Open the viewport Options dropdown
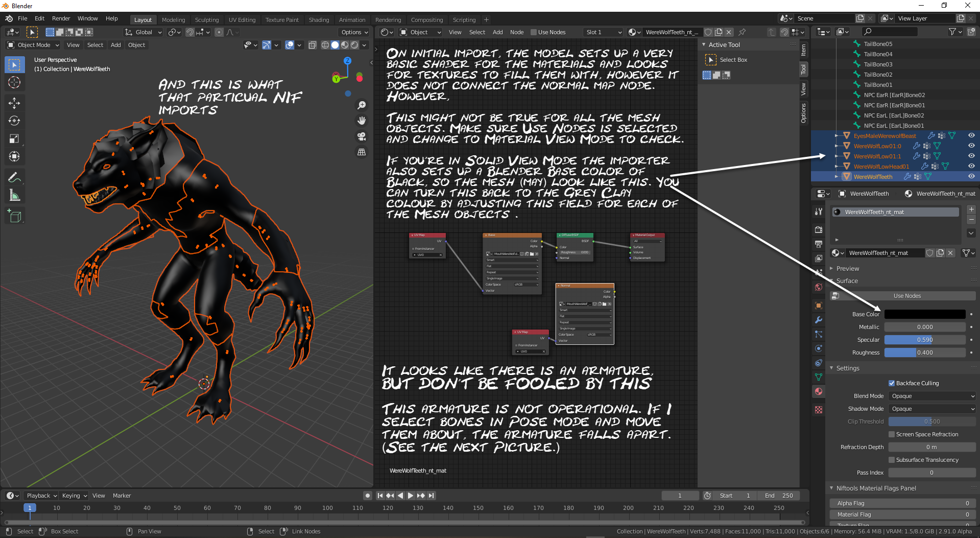The image size is (980, 538). click(x=354, y=32)
